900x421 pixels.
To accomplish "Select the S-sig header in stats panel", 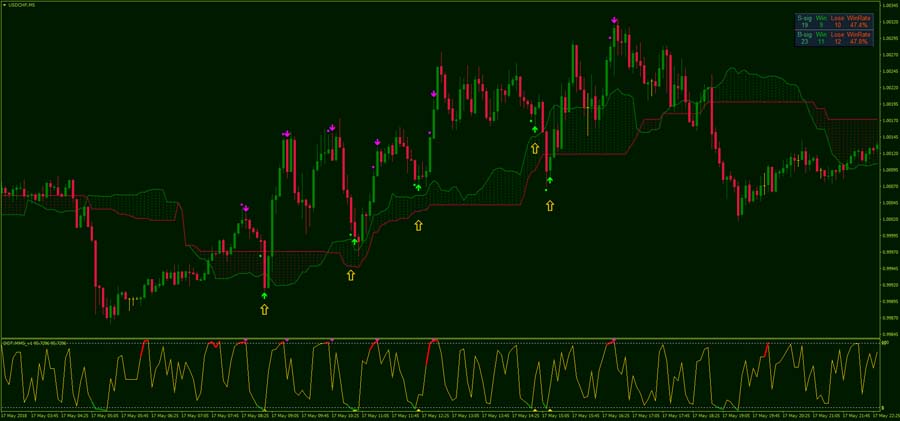I will [x=805, y=18].
